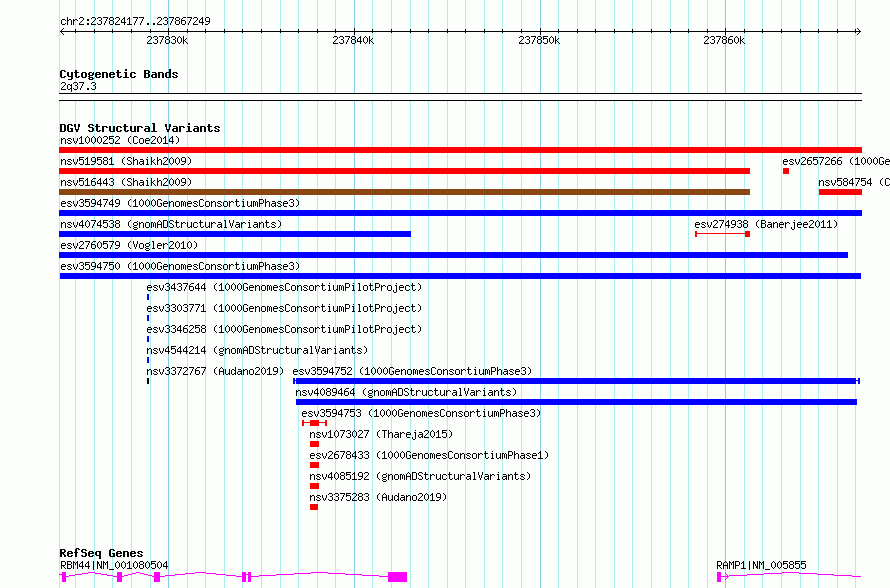Click the nsv519581 (Shaikh2009) label

[x=126, y=161]
